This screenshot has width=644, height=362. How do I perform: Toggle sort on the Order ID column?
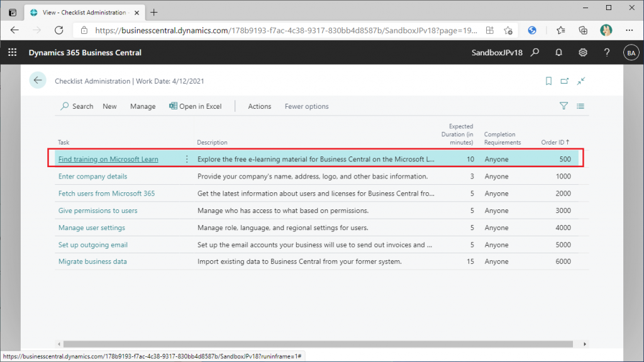[555, 143]
